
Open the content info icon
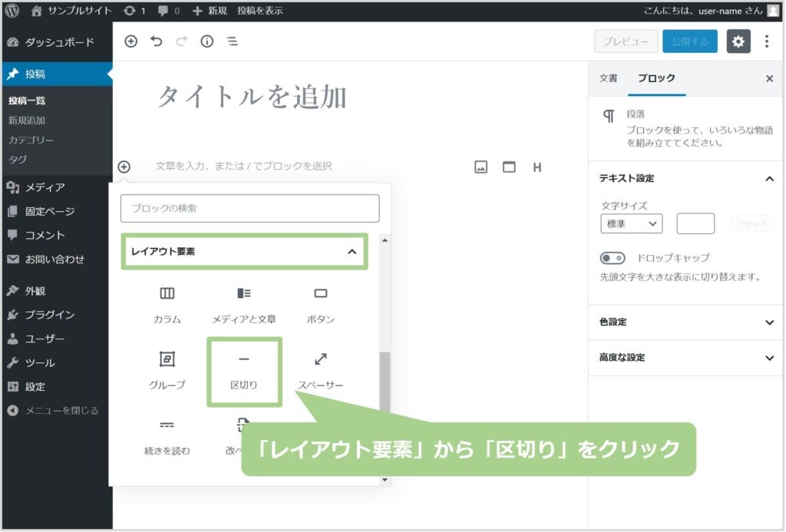click(x=206, y=41)
